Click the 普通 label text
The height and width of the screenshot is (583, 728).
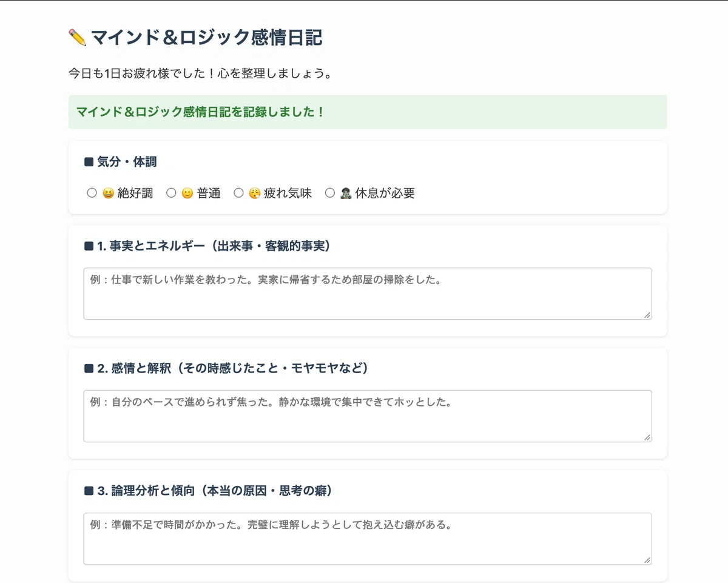pyautogui.click(x=209, y=194)
